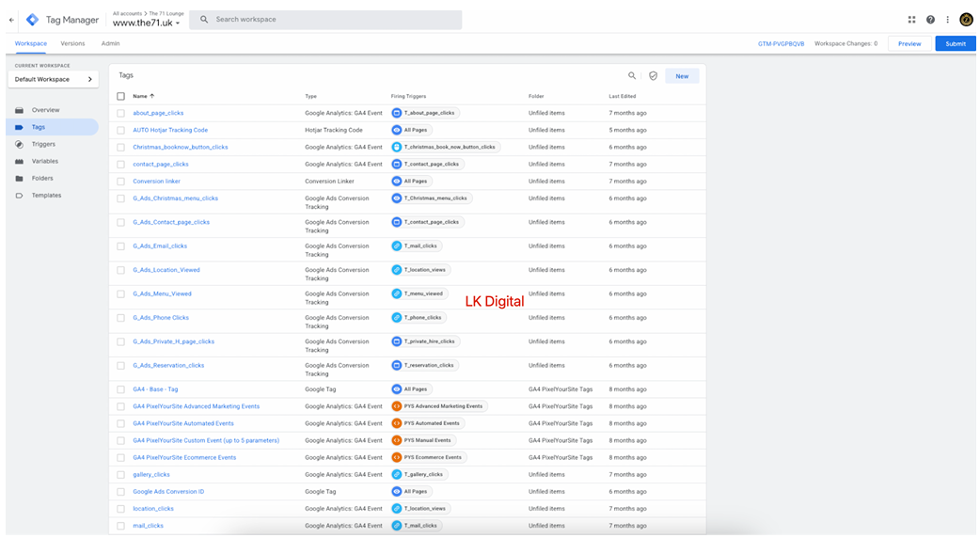Click the back arrow beside Tag Manager logo
Image resolution: width=980 pixels, height=538 pixels.
click(x=11, y=20)
